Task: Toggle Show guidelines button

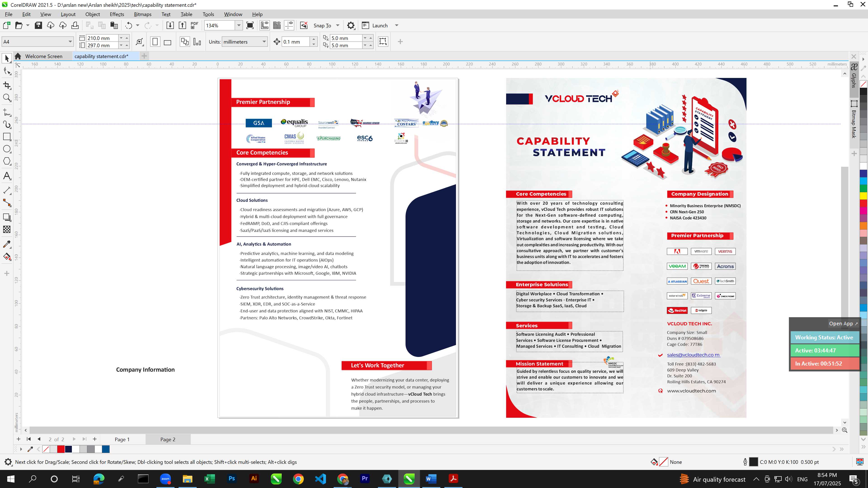Action: coord(289,25)
